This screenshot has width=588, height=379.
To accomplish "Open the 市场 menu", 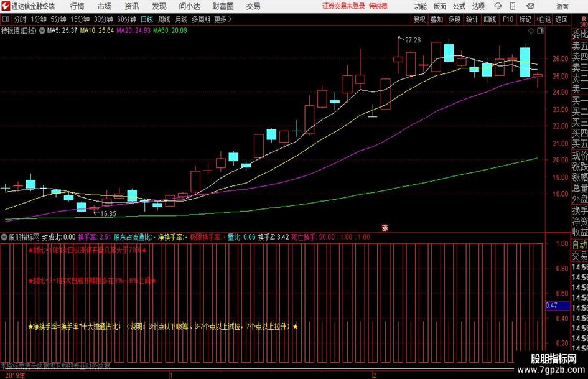I will pyautogui.click(x=105, y=6).
